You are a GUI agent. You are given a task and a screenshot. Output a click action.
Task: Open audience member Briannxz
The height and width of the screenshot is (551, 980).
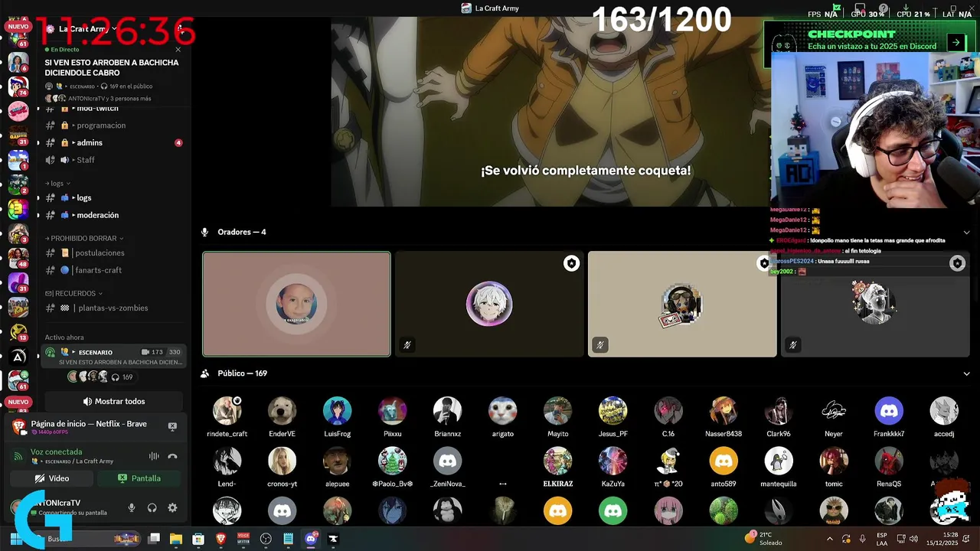coord(448,417)
